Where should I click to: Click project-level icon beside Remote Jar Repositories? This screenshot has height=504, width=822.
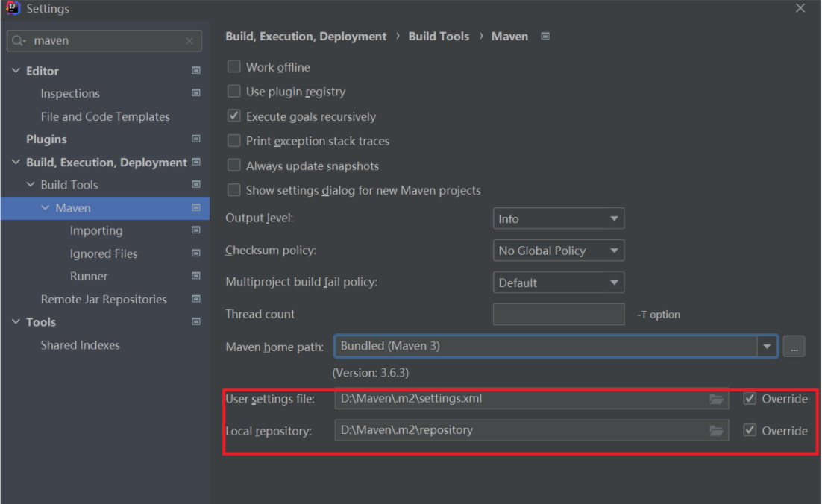196,299
